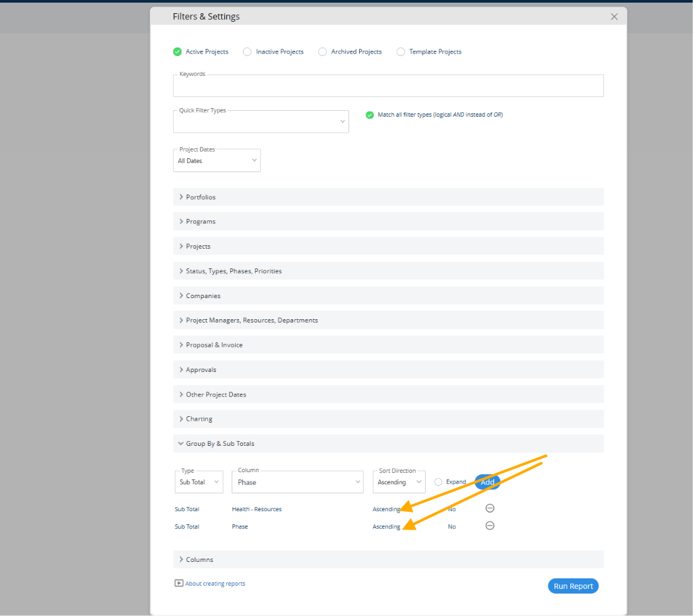Toggle the Expand option
This screenshot has height=616, width=693.
pos(438,482)
